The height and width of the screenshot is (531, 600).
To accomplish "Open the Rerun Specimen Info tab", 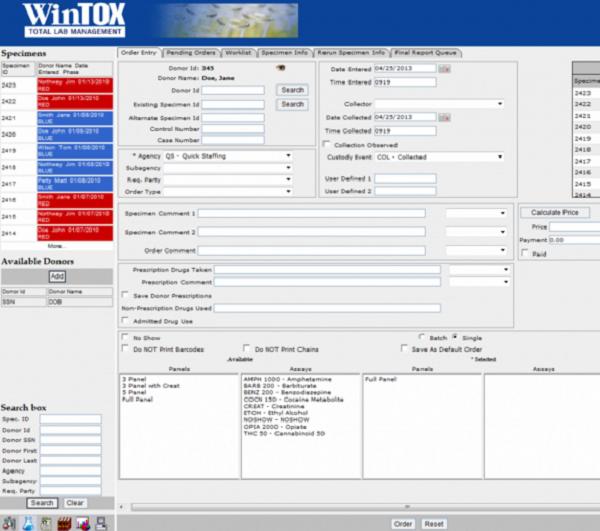I will pyautogui.click(x=351, y=53).
